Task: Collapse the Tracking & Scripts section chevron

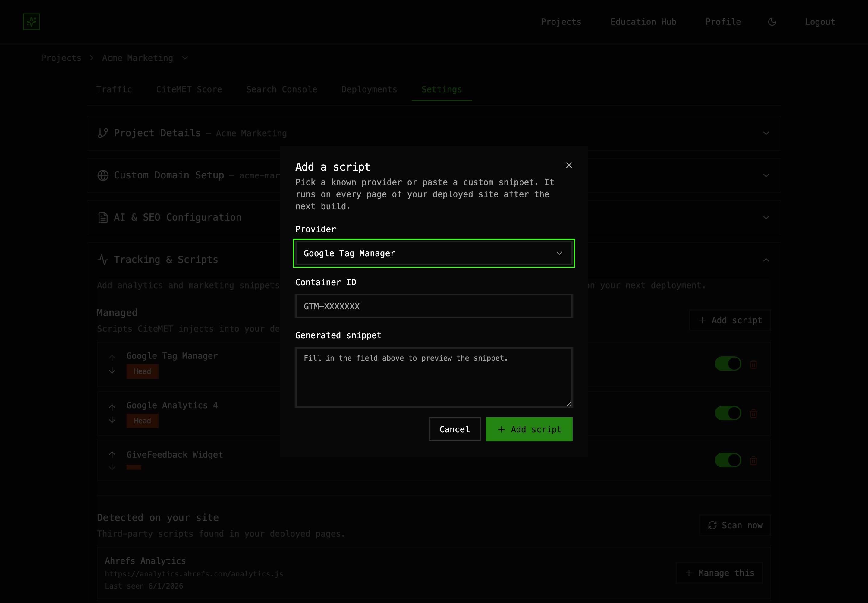Action: pyautogui.click(x=766, y=260)
